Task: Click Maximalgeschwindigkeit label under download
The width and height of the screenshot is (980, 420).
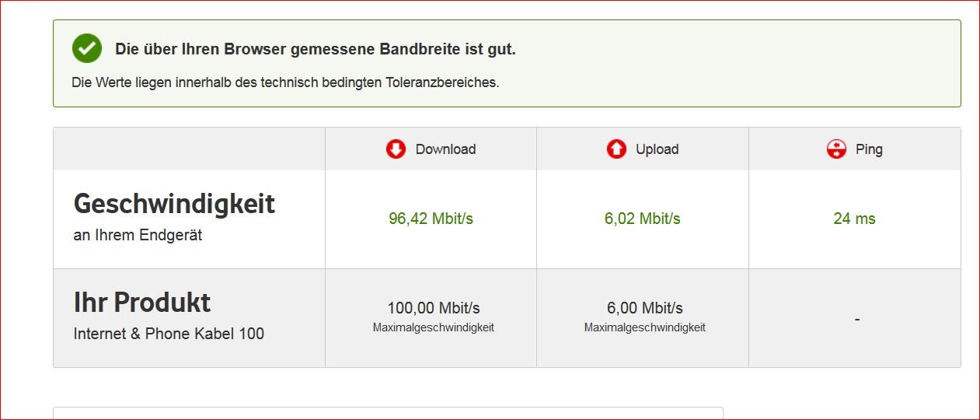Action: pos(434,327)
